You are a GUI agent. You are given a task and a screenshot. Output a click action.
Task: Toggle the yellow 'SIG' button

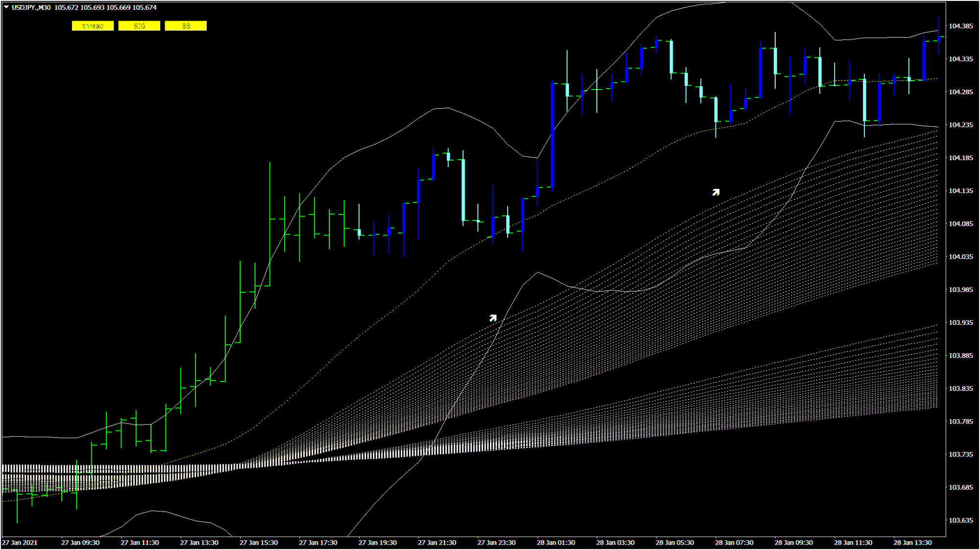139,26
